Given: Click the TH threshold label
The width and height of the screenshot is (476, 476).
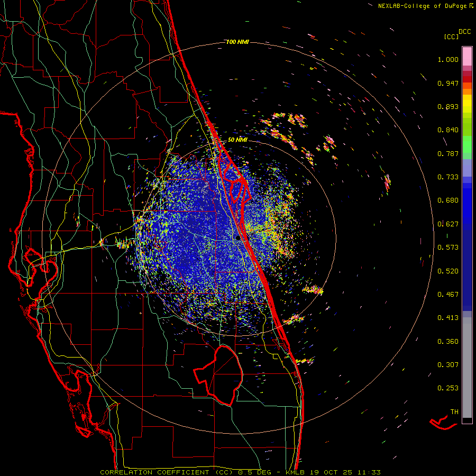Looking at the screenshot, I should (454, 412).
